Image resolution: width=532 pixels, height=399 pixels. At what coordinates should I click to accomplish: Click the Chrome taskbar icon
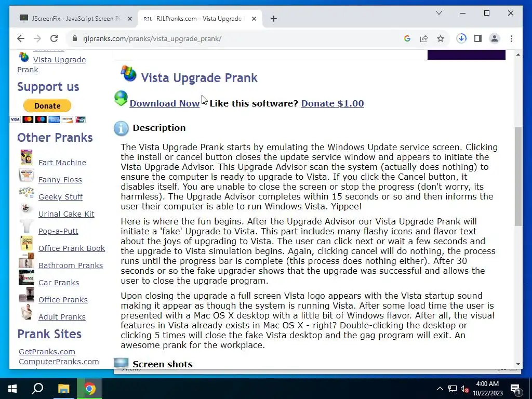(89, 389)
